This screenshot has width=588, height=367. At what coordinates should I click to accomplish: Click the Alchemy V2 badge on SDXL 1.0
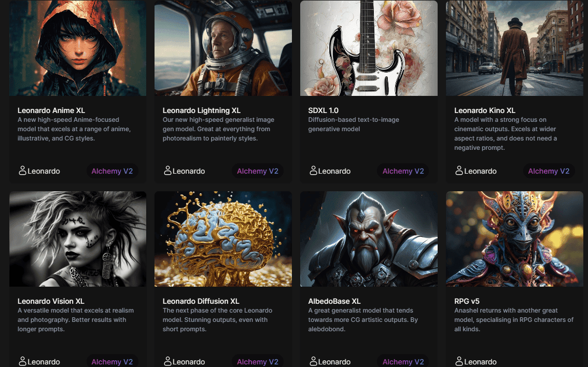(x=403, y=171)
